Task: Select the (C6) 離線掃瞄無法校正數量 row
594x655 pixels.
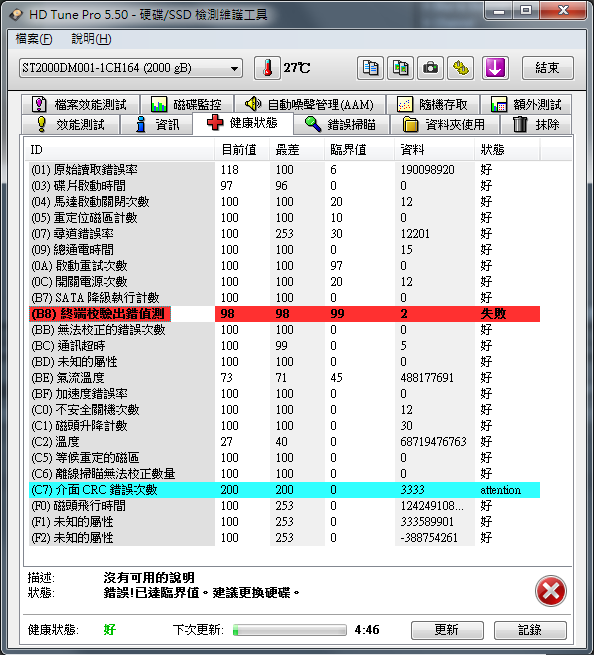Action: (284, 474)
